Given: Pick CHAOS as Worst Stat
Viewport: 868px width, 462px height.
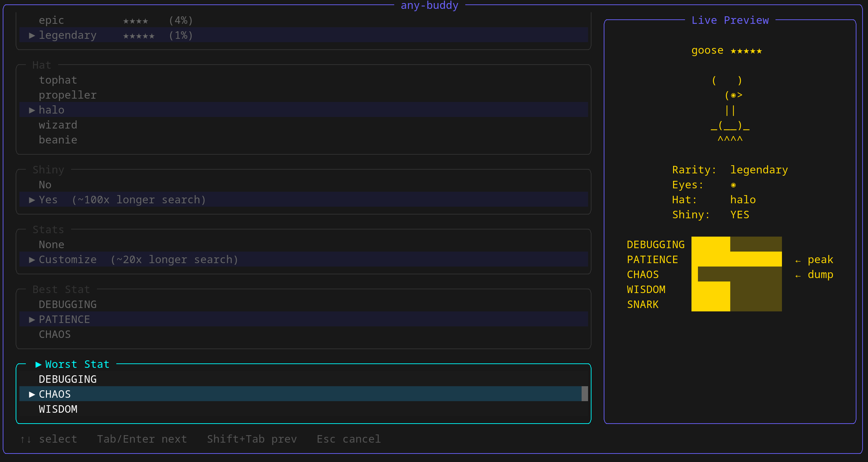Looking at the screenshot, I should tap(55, 394).
